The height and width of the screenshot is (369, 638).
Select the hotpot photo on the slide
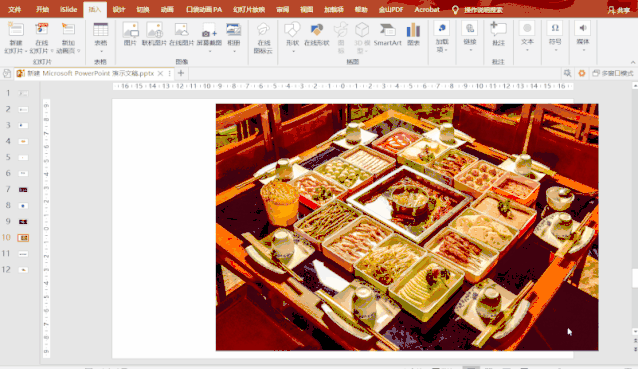tap(407, 227)
